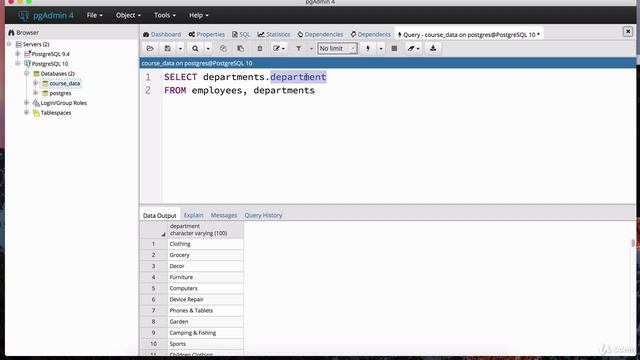Image resolution: width=640 pixels, height=360 pixels.
Task: Expand the Tablespaces node
Action: coord(27,113)
